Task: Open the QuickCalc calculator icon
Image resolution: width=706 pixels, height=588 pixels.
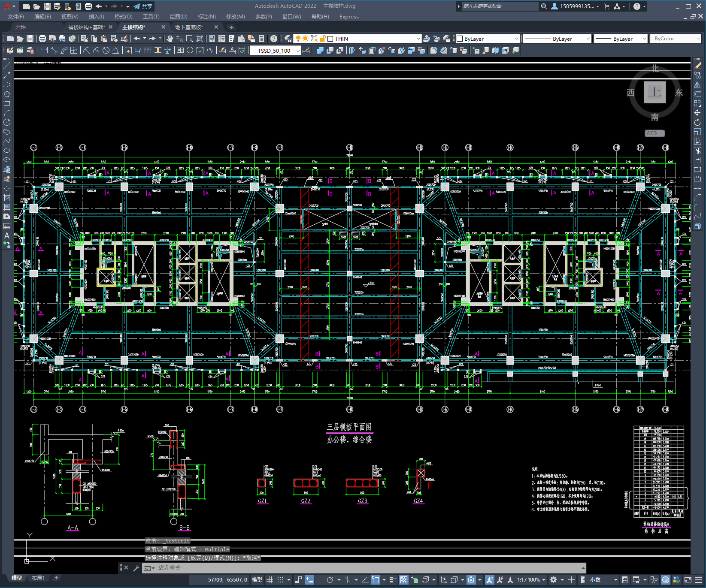Action: click(261, 39)
